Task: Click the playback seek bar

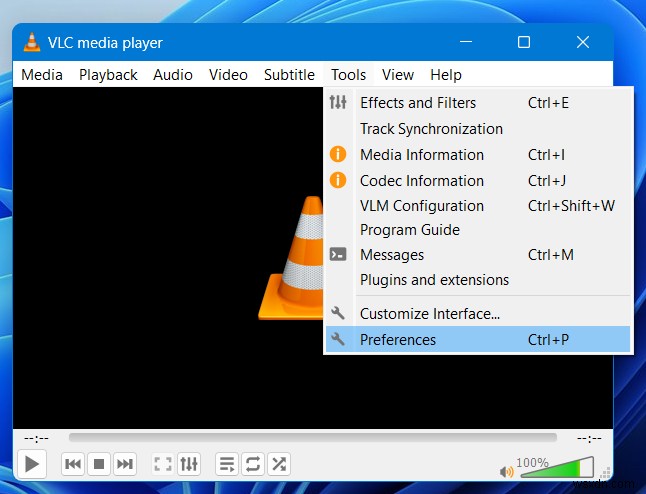Action: tap(313, 438)
